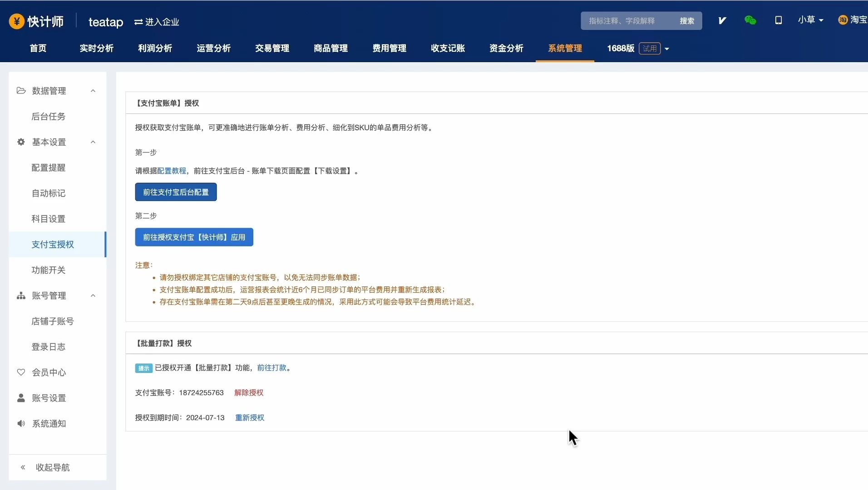The height and width of the screenshot is (490, 868).
Task: Open 账号设置 in the sidebar
Action: [49, 398]
